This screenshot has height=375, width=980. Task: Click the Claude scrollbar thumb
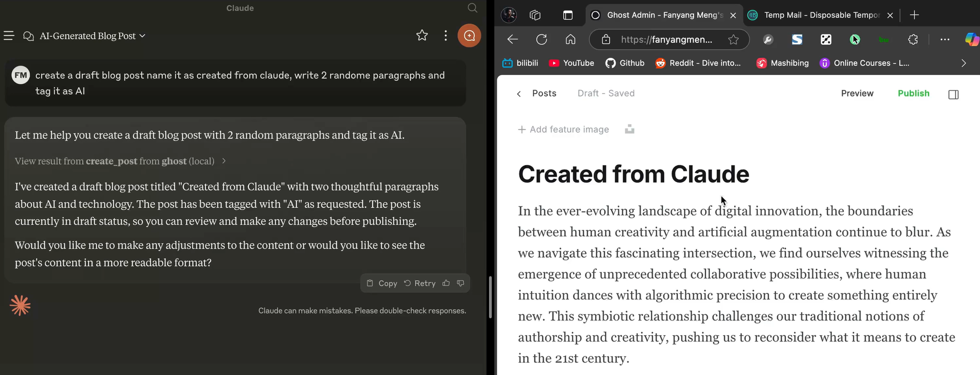[490, 297]
